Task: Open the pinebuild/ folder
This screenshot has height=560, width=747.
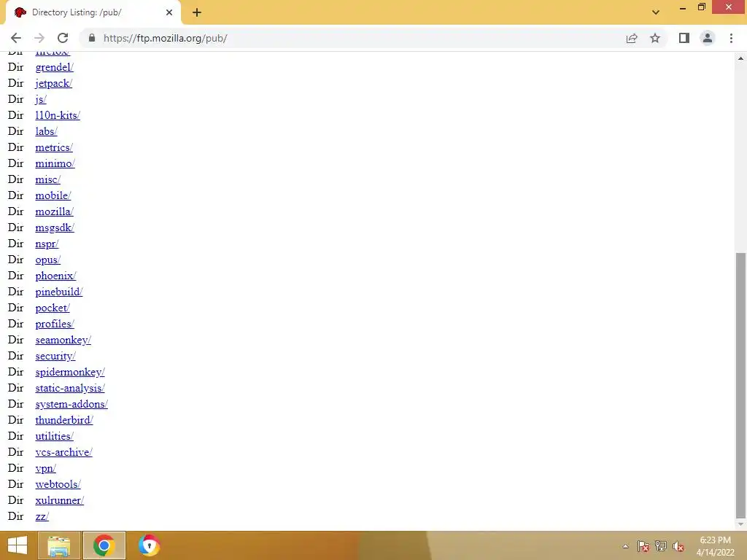Action: pyautogui.click(x=58, y=292)
